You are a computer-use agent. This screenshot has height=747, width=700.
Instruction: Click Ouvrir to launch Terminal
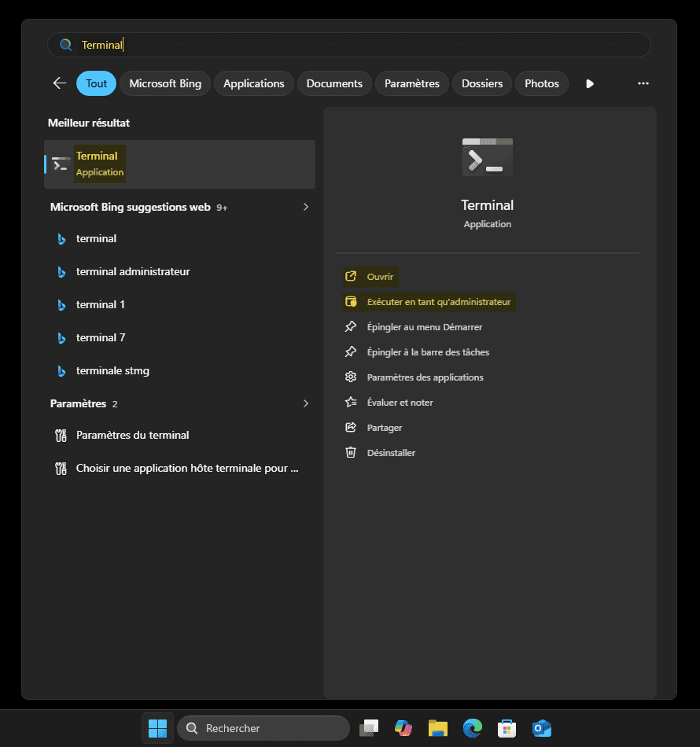[x=370, y=277]
